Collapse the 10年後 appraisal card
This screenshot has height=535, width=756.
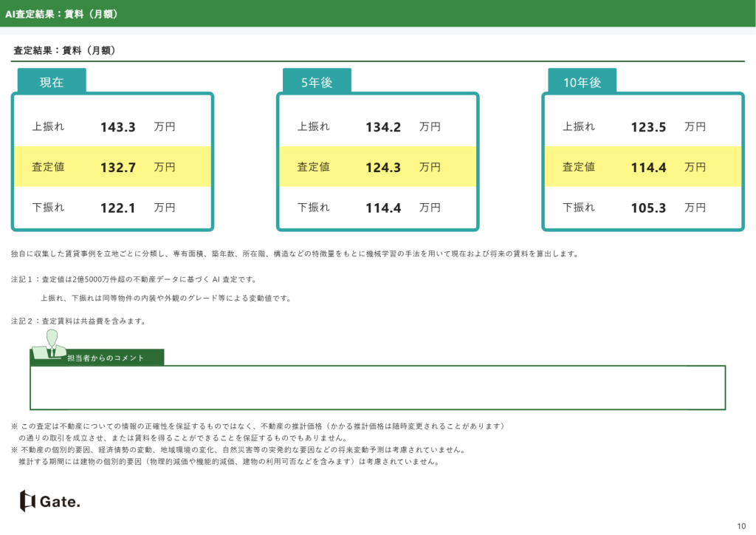coord(643,161)
